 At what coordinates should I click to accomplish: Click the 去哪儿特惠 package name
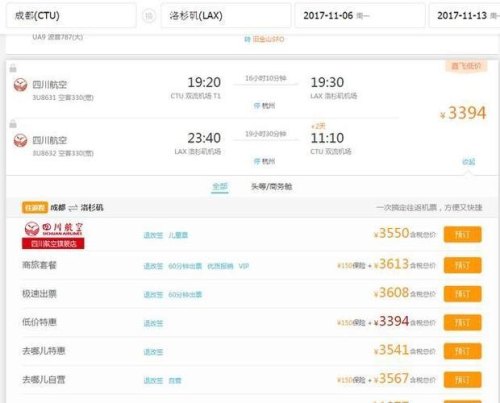click(44, 351)
